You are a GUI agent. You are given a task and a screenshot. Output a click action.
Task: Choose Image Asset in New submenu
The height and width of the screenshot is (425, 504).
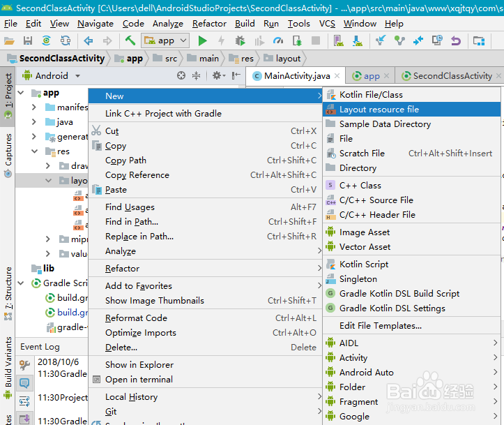click(411, 232)
